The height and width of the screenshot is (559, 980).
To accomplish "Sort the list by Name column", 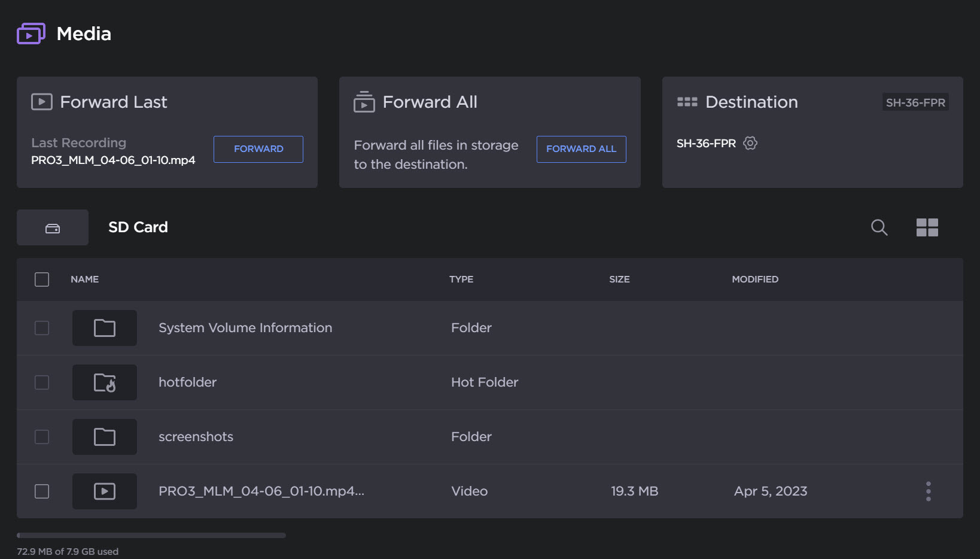I will pyautogui.click(x=85, y=279).
